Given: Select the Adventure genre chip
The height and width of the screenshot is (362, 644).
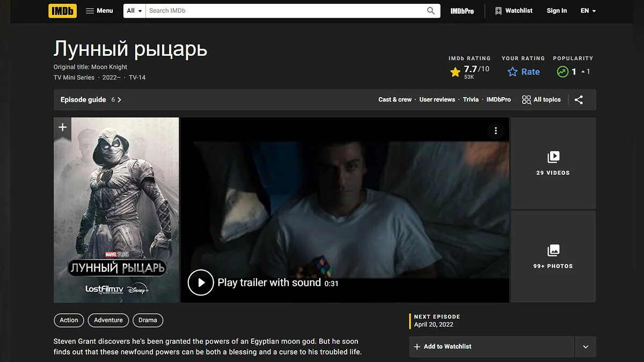Looking at the screenshot, I should pyautogui.click(x=108, y=320).
